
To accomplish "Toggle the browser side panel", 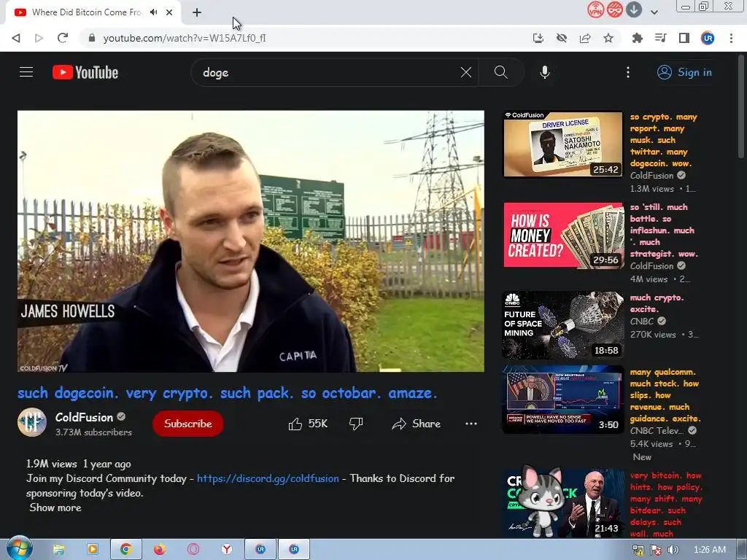I will tap(684, 38).
